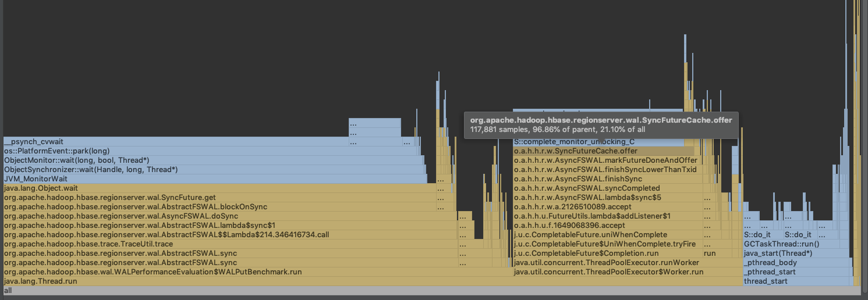The width and height of the screenshot is (868, 300).
Task: Click the trace.TraceUtil.trace frame
Action: (x=230, y=244)
